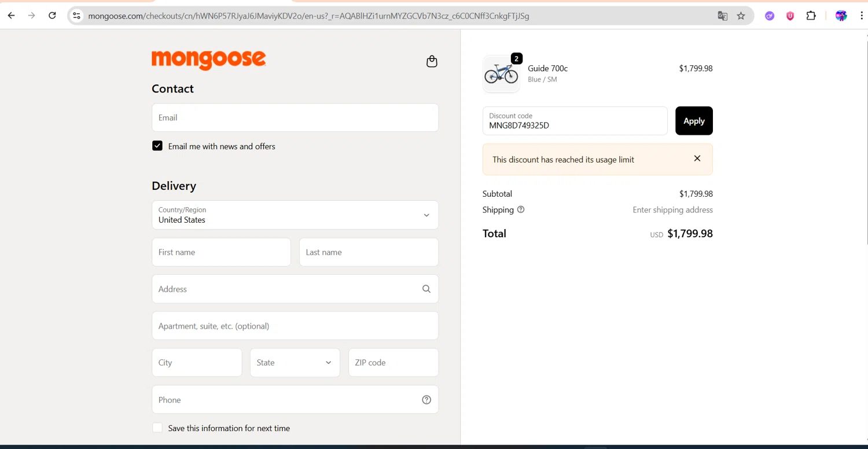The height and width of the screenshot is (449, 868).
Task: Focus the Email input field
Action: point(295,117)
